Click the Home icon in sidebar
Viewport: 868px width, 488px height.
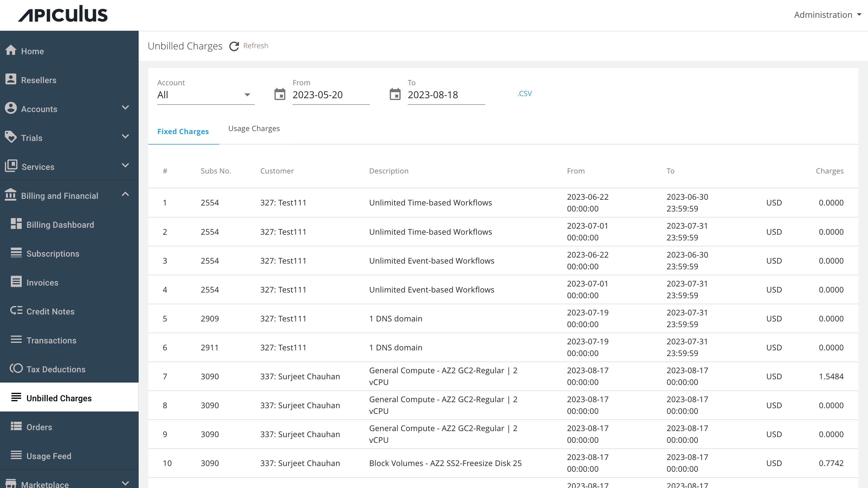11,51
